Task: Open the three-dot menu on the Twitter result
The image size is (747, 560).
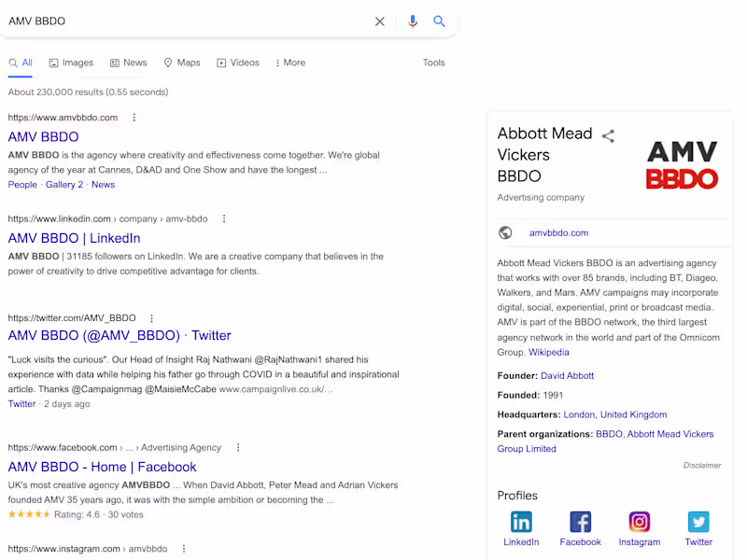Action: [151, 317]
